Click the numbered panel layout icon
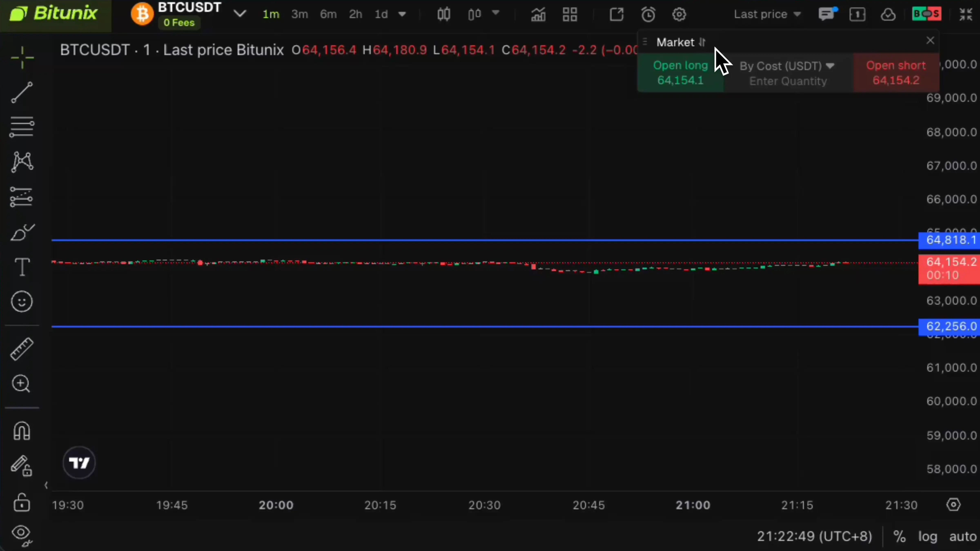 [x=857, y=14]
